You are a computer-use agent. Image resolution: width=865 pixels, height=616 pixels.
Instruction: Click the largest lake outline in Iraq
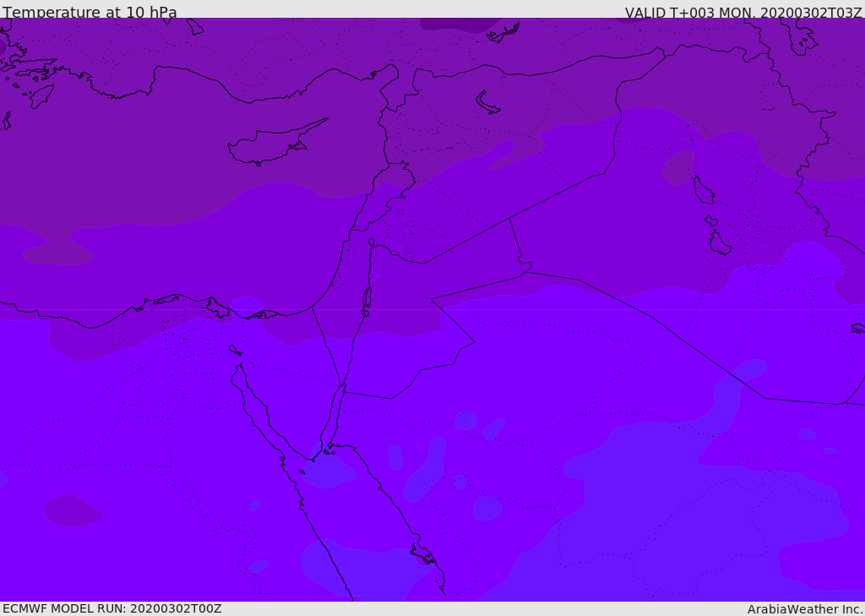pyautogui.click(x=703, y=190)
